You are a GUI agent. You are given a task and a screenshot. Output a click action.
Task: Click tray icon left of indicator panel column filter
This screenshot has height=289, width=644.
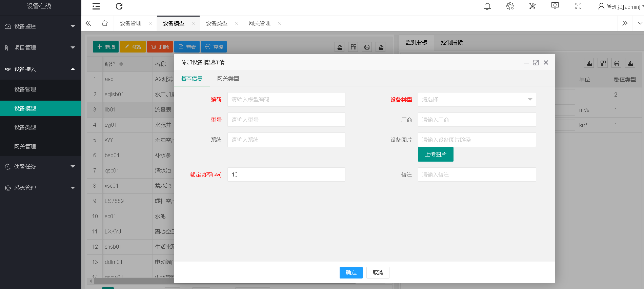pos(589,63)
